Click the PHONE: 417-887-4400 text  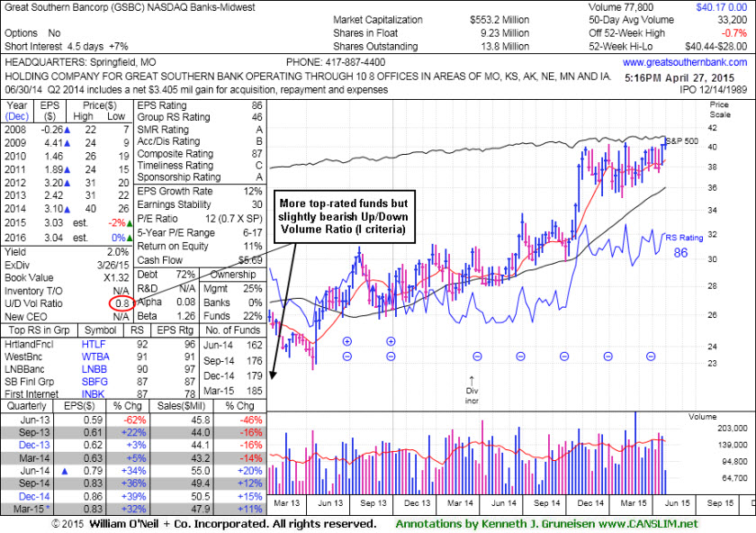[336, 62]
